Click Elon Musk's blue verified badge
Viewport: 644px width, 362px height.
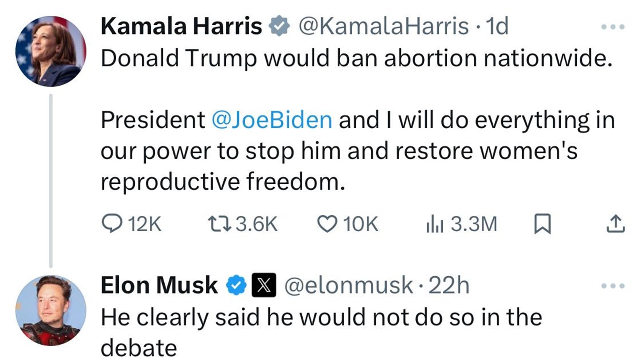pos(236,285)
